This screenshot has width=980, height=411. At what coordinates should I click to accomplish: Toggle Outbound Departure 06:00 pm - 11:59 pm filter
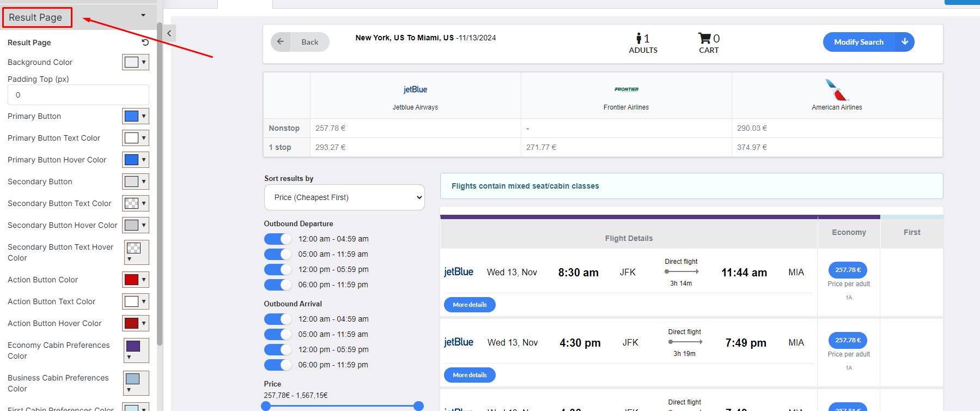coord(278,285)
